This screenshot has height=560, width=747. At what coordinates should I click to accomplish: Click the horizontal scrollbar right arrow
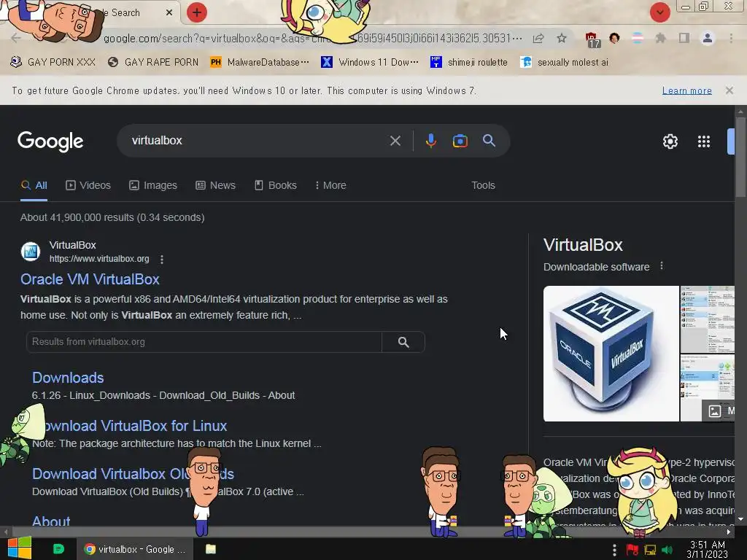(729, 532)
